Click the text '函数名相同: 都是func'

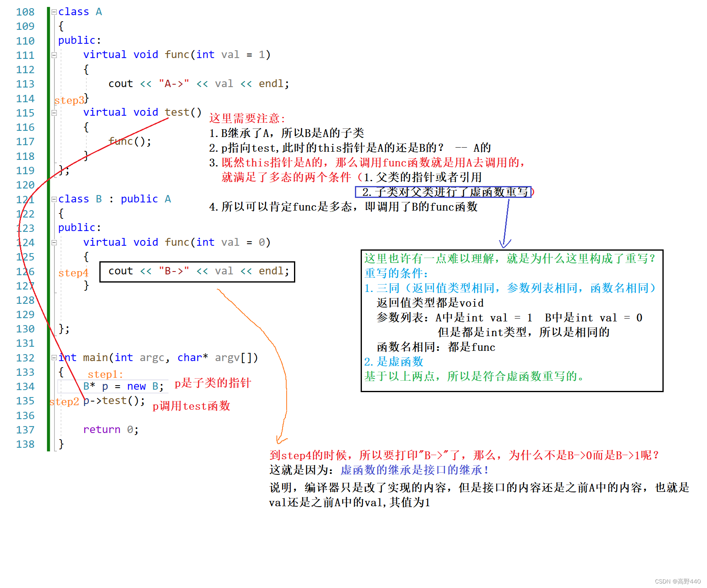point(436,347)
